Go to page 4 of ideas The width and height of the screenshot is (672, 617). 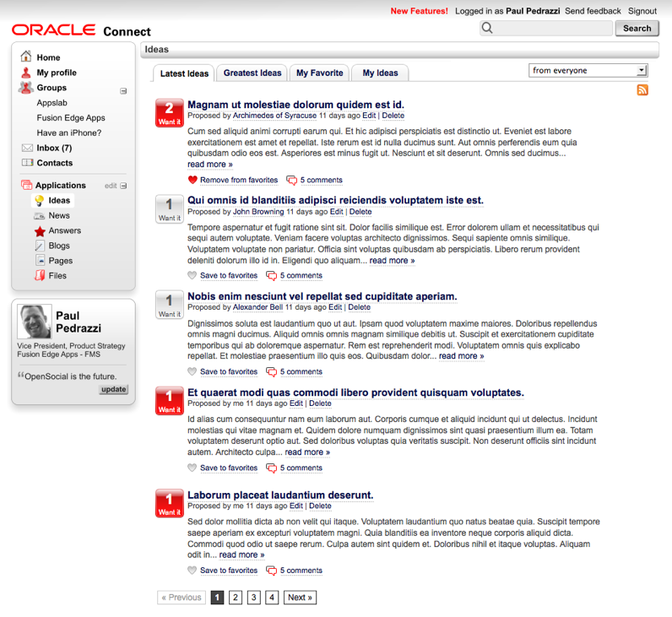[x=272, y=598]
